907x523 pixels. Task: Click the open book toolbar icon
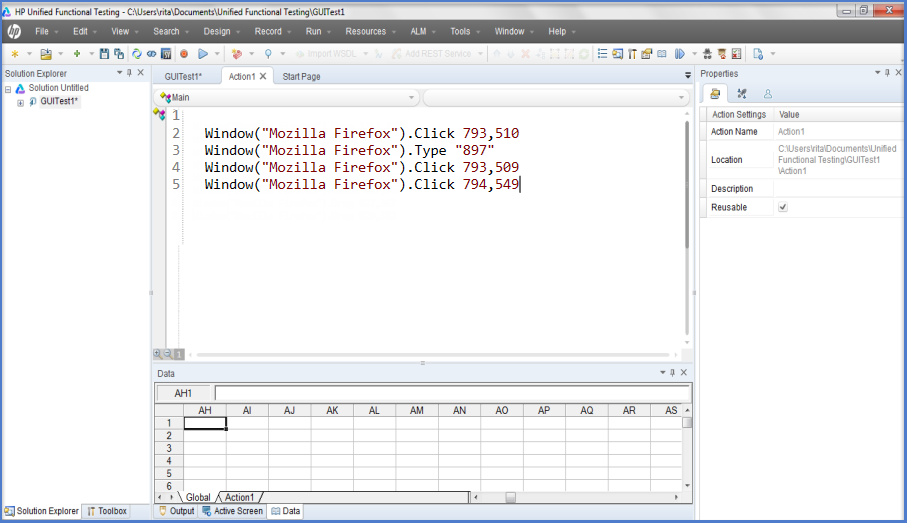coord(662,54)
